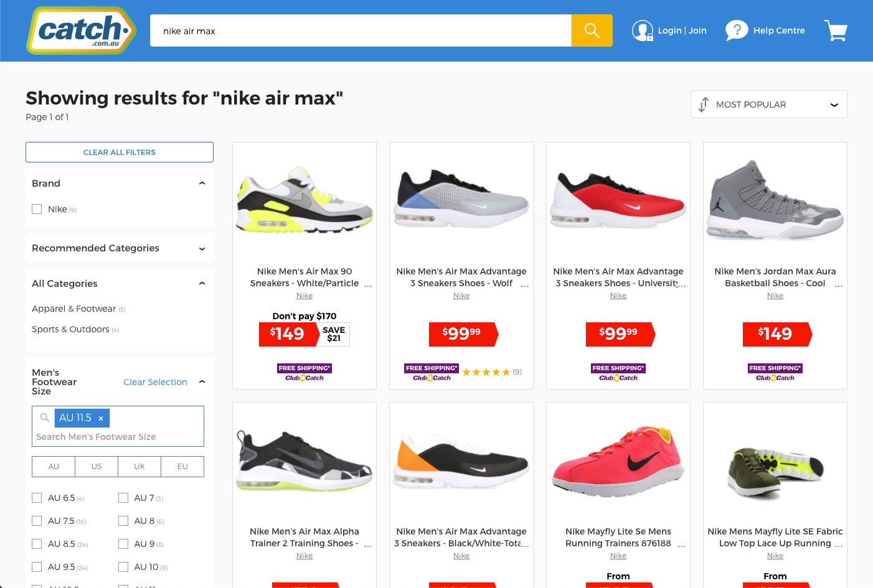Switch size units to the UK tab

[x=139, y=467]
